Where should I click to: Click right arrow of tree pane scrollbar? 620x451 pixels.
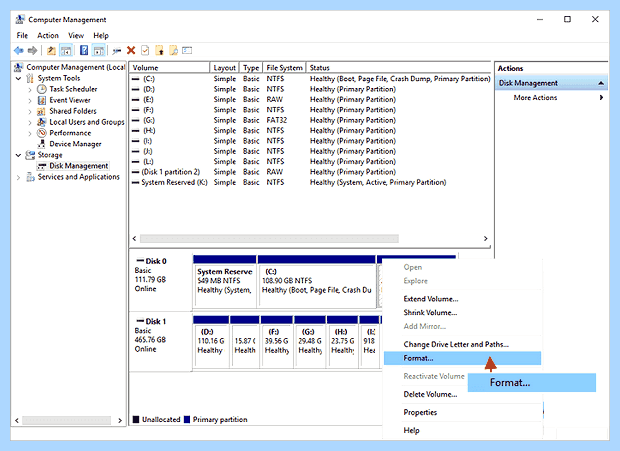click(x=120, y=421)
